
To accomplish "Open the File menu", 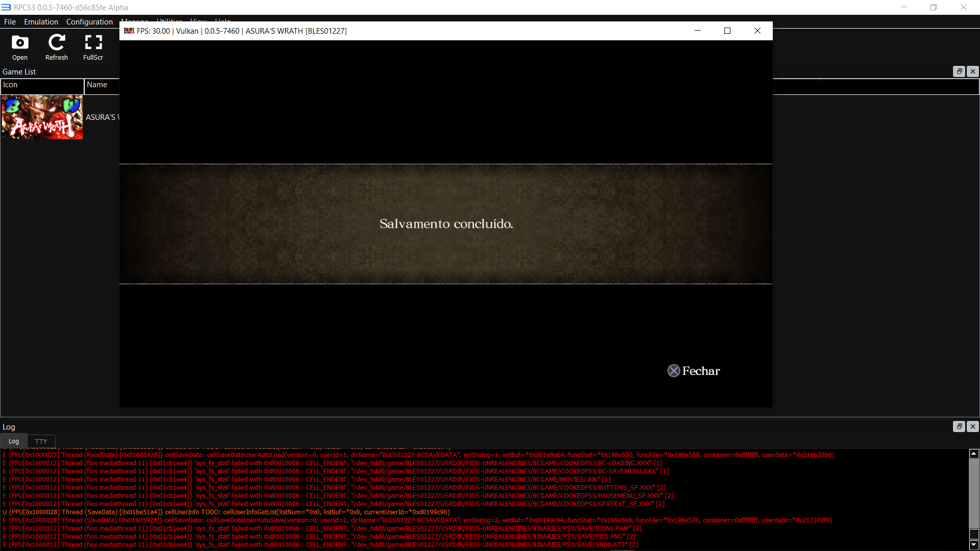I will click(x=10, y=21).
